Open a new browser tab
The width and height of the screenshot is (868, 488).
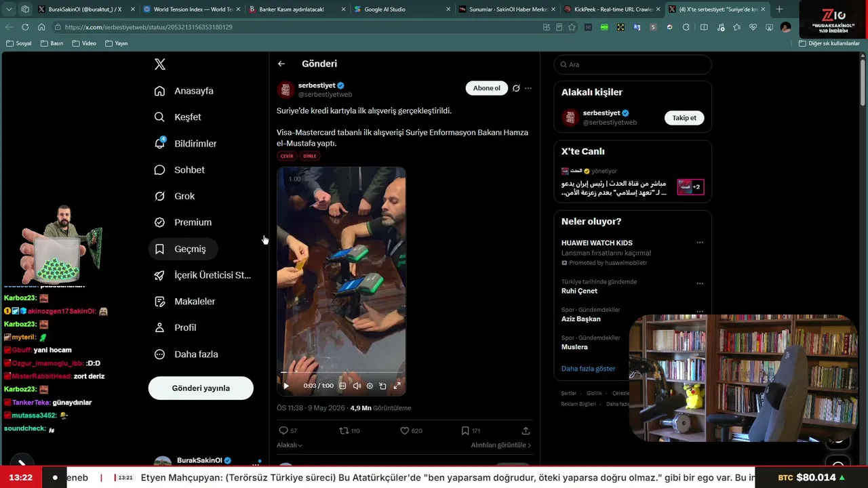[x=779, y=9]
